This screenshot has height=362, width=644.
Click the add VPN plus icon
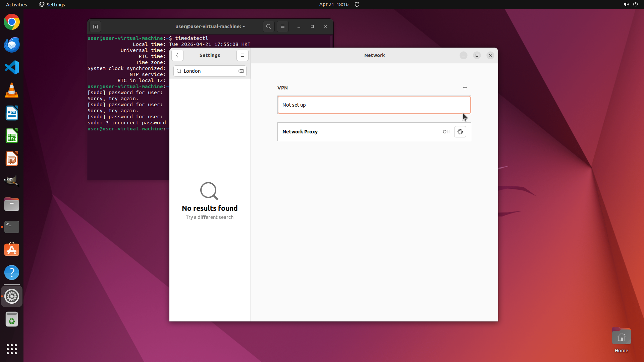[x=465, y=88]
